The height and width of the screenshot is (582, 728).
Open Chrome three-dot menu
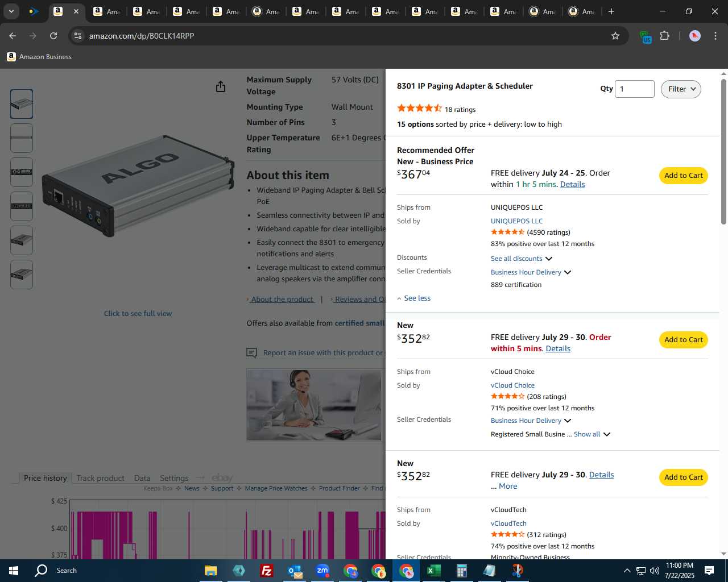click(715, 36)
